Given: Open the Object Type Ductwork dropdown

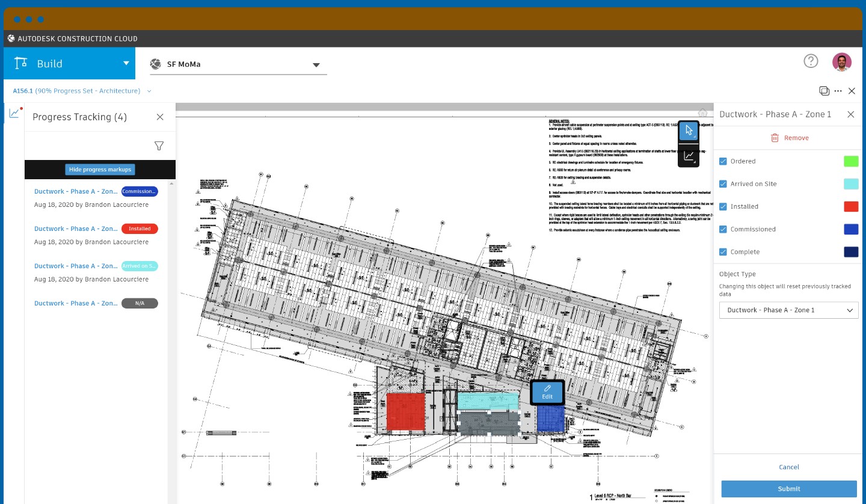Looking at the screenshot, I should point(788,310).
